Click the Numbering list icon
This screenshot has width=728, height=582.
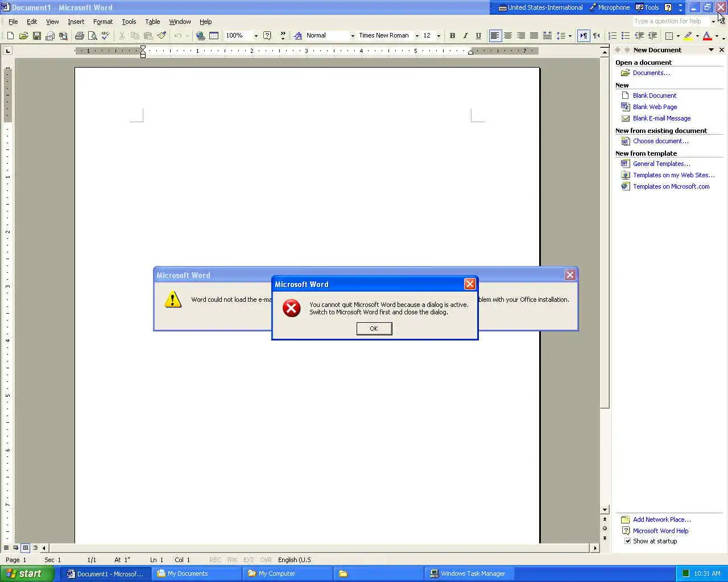point(613,36)
